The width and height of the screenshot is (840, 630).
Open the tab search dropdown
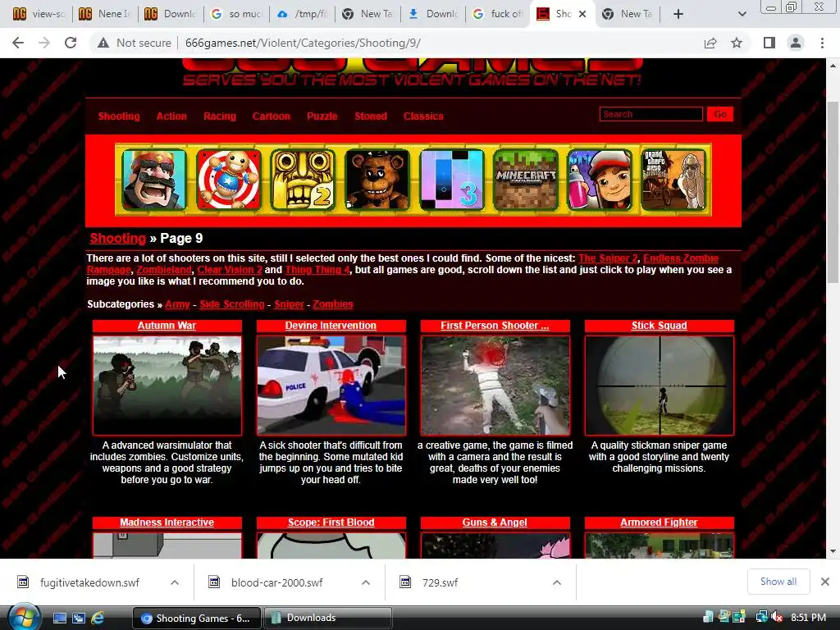[742, 14]
